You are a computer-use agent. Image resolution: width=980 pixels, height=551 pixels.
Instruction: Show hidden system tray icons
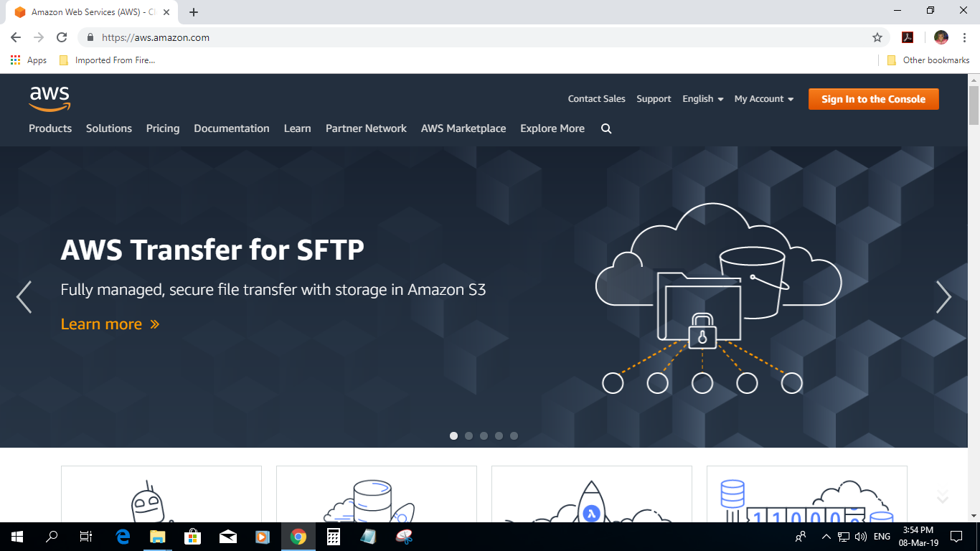click(x=826, y=536)
